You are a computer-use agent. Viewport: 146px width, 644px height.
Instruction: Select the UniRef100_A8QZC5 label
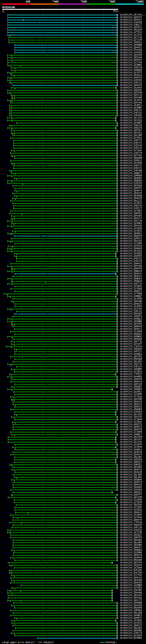click(131, 128)
